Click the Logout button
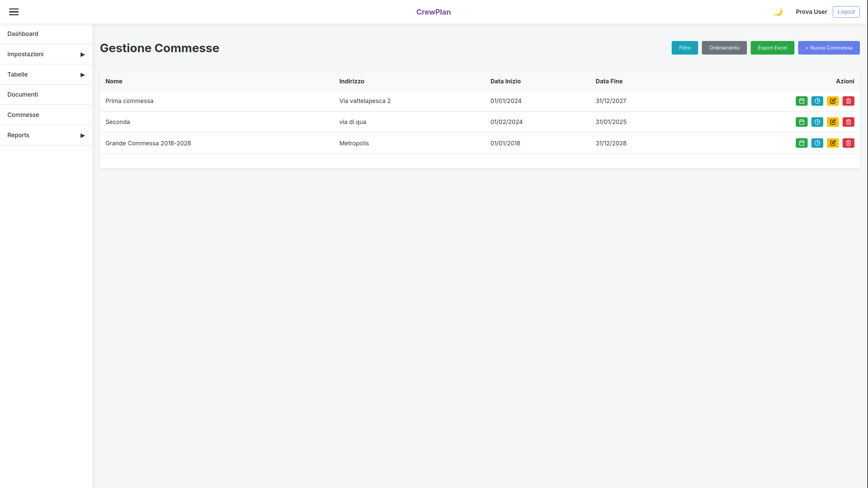Screen dimensions: 868x488 coord(846,12)
